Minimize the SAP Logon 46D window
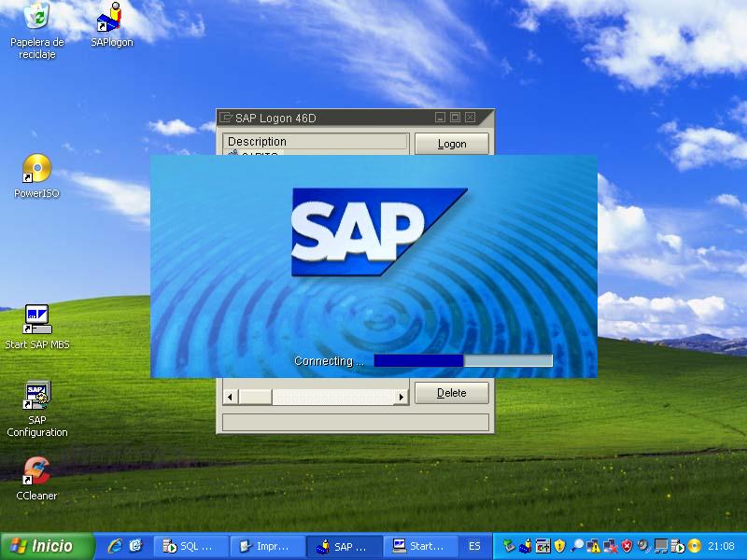 click(x=440, y=118)
